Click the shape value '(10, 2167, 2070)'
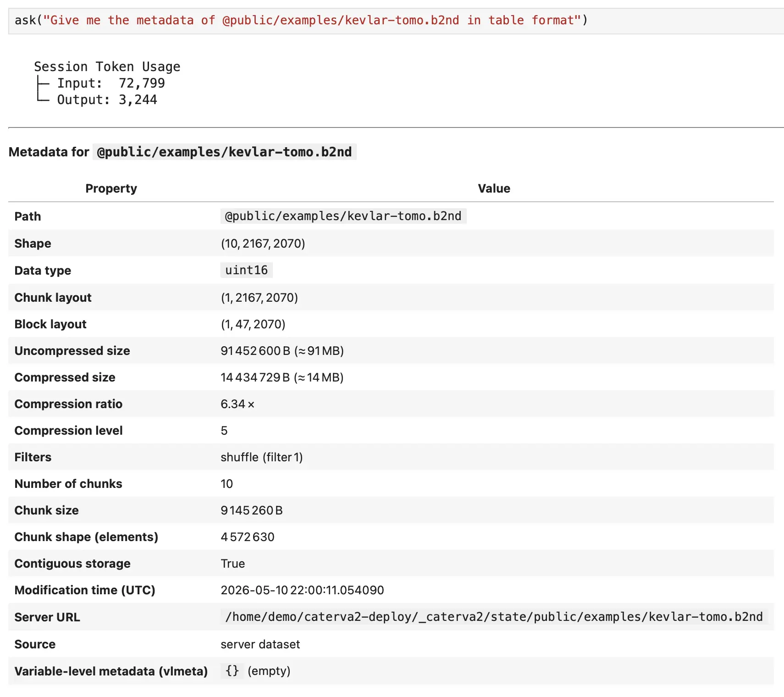Viewport: 784px width, 697px height. pyautogui.click(x=263, y=243)
